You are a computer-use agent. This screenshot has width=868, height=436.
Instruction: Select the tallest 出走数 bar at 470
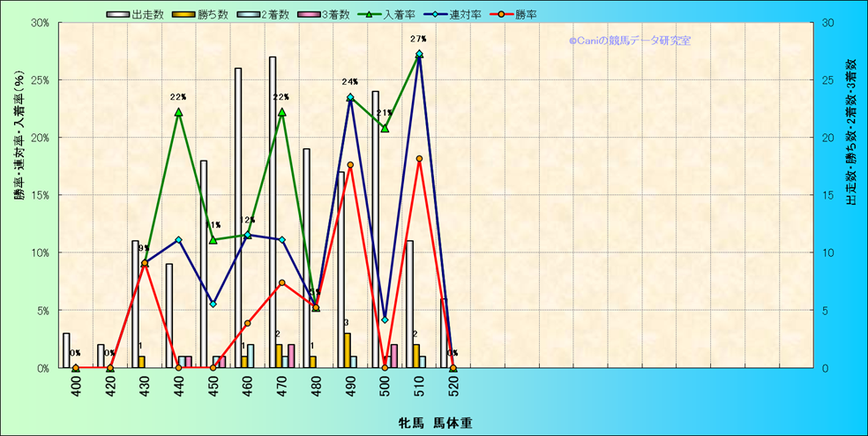tap(273, 212)
